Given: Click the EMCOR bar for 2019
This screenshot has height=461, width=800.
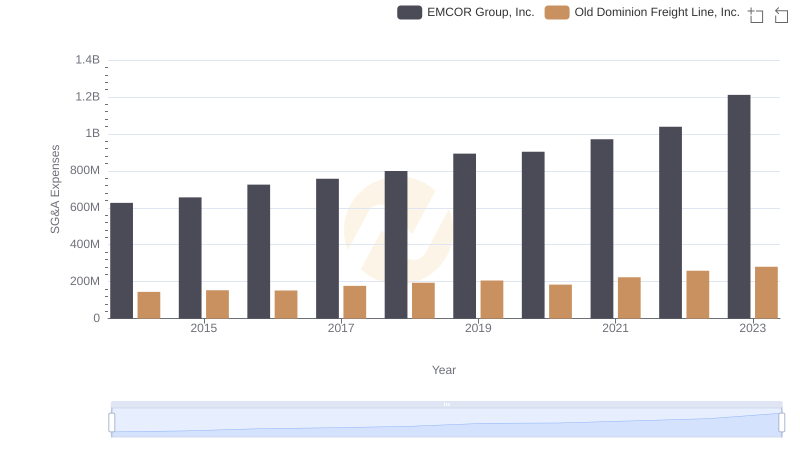Looking at the screenshot, I should click(464, 236).
